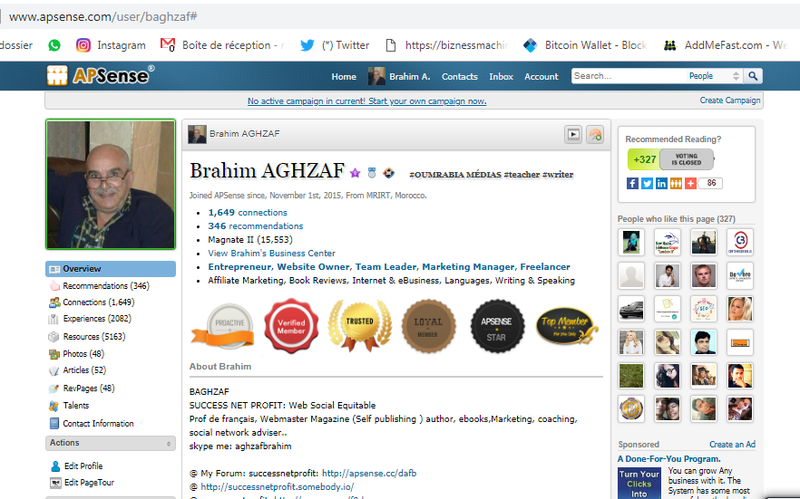Collapse the Actions sidebar section
The width and height of the screenshot is (800, 499).
(166, 443)
